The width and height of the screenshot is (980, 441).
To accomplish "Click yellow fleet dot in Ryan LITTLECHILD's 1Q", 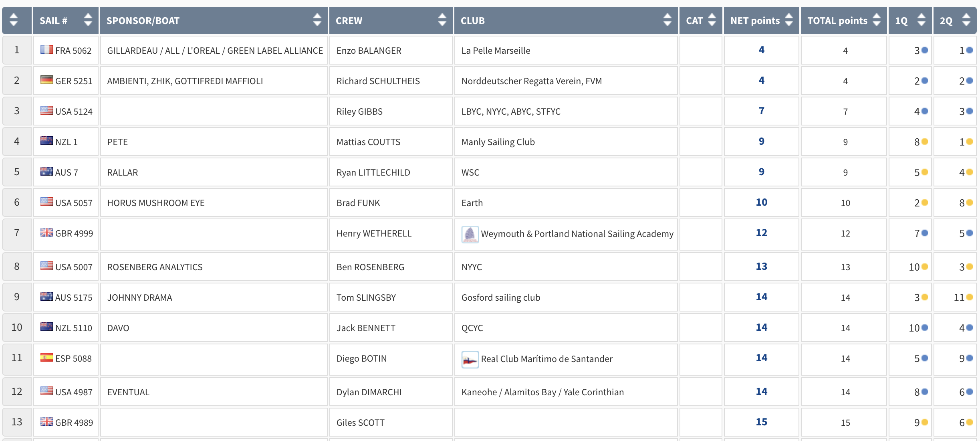I will tap(925, 172).
